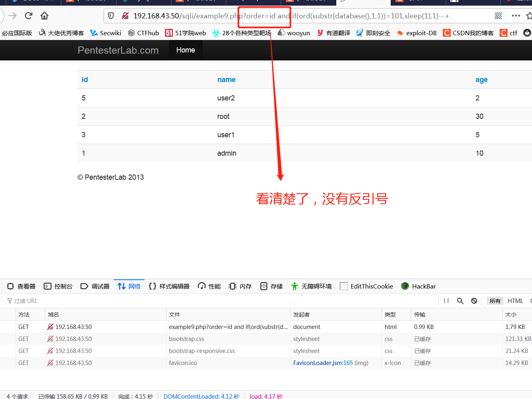
Task: Click the DOMContentLoaded timing in status bar
Action: pyautogui.click(x=201, y=396)
